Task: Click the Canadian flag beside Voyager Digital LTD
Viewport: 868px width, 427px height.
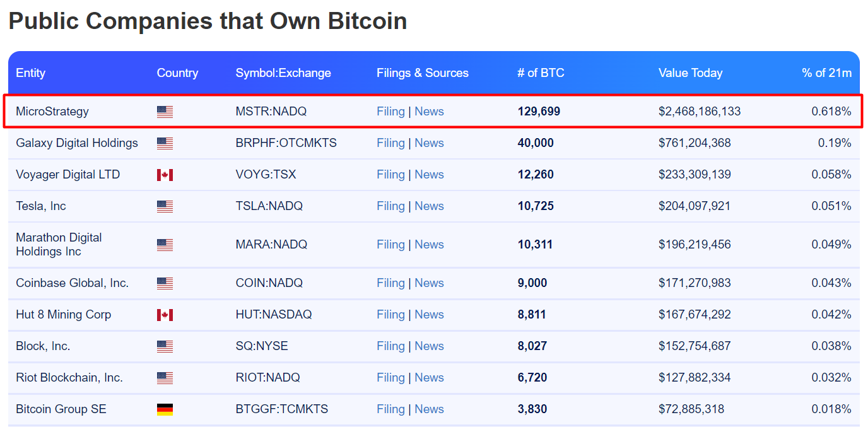Action: tap(165, 175)
